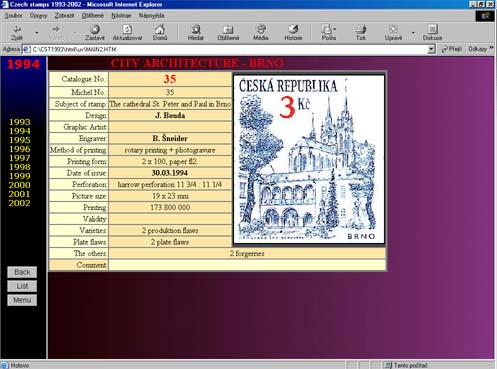Click the '2 produktion flaws' varieties value
The width and height of the screenshot is (497, 369).
pyautogui.click(x=170, y=230)
